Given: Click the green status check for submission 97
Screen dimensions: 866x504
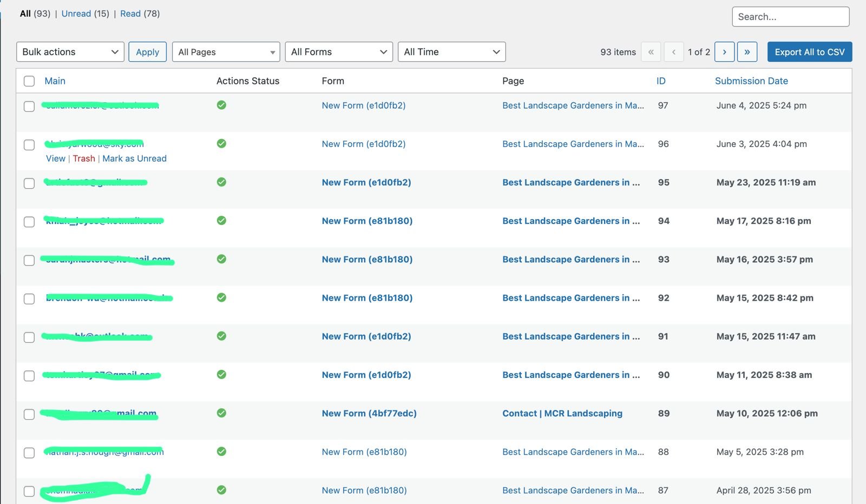Looking at the screenshot, I should point(221,105).
